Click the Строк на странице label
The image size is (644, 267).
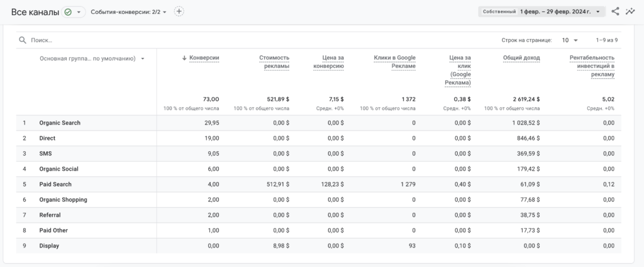point(526,40)
